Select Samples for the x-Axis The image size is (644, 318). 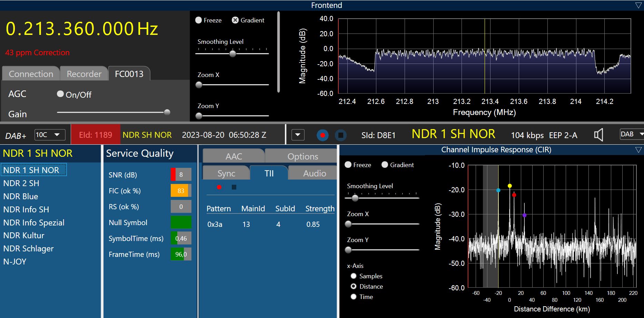354,276
